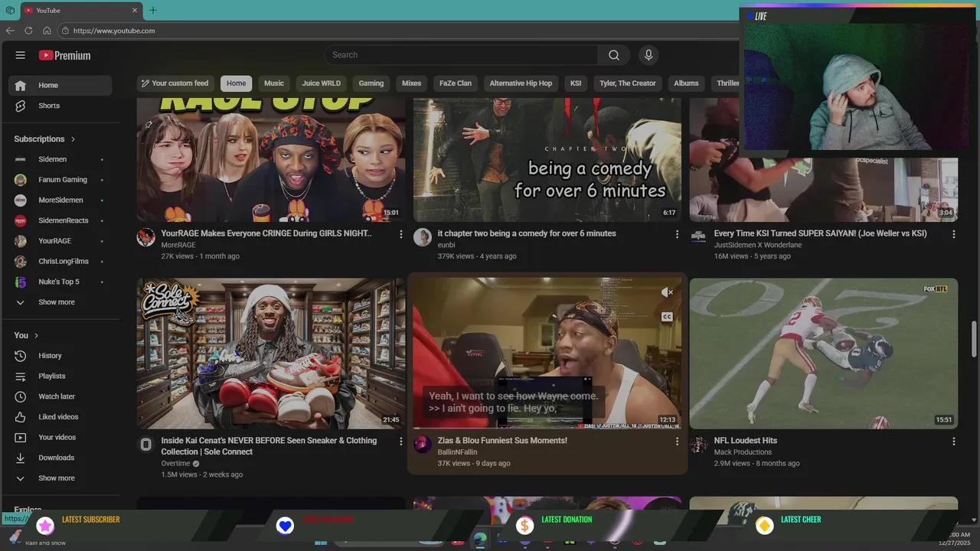Screen dimensions: 980x551
Task: Open the Mack Productions channel link
Action: pyautogui.click(x=743, y=452)
